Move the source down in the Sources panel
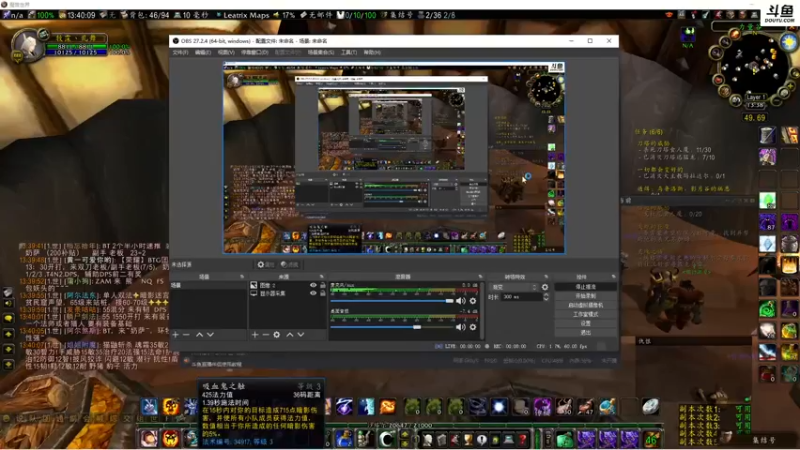Image resolution: width=800 pixels, height=450 pixels. click(x=301, y=335)
